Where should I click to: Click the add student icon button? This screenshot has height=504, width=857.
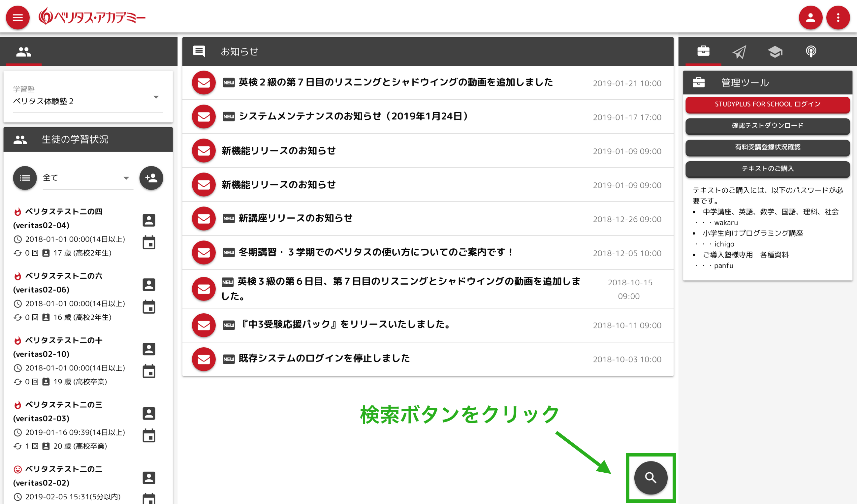(151, 178)
